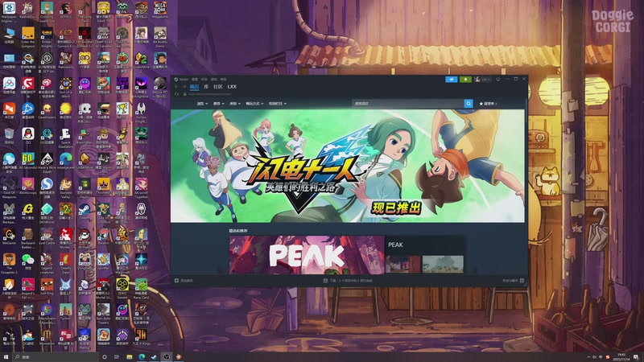Click the first PEAK screenshot thumbnail

click(x=402, y=264)
